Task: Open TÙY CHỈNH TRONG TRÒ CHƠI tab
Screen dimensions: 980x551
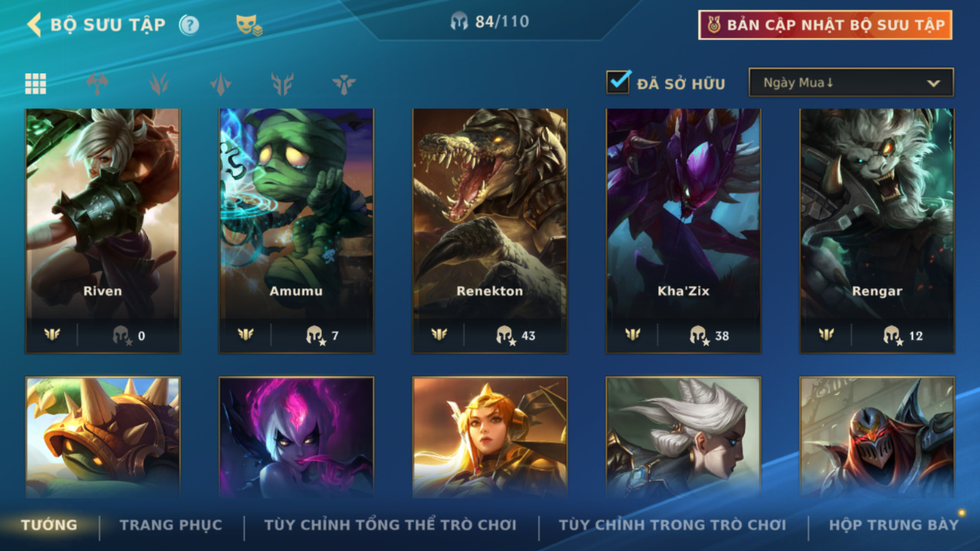Action: (x=672, y=525)
